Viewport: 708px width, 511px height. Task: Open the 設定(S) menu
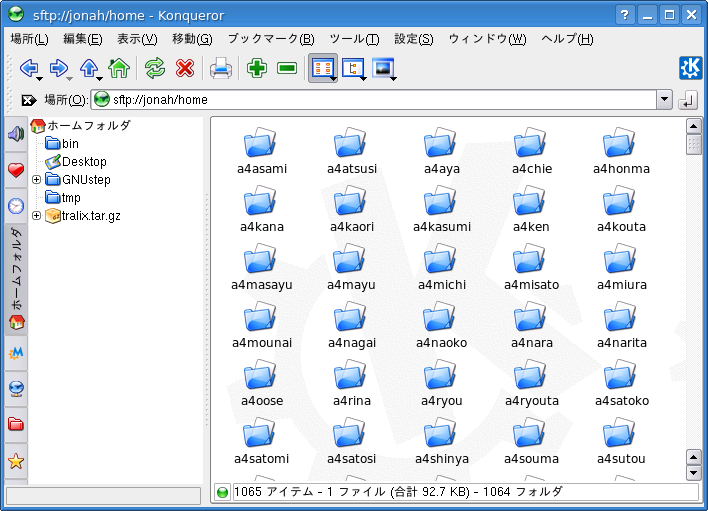click(x=414, y=39)
